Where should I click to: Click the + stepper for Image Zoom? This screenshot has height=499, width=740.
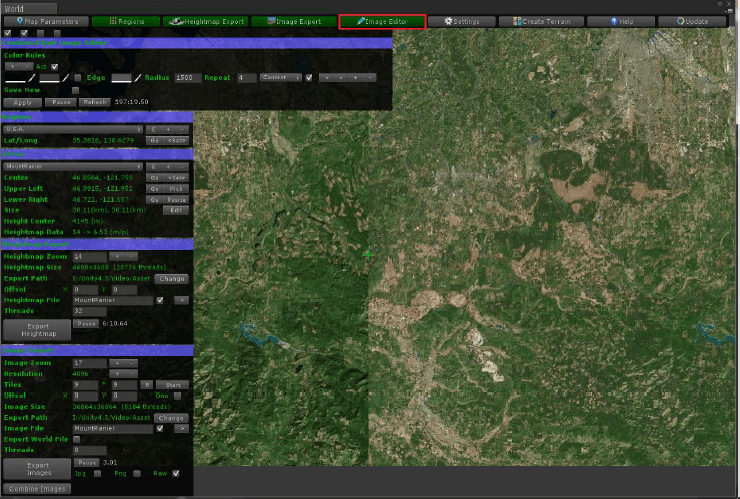[x=117, y=363]
